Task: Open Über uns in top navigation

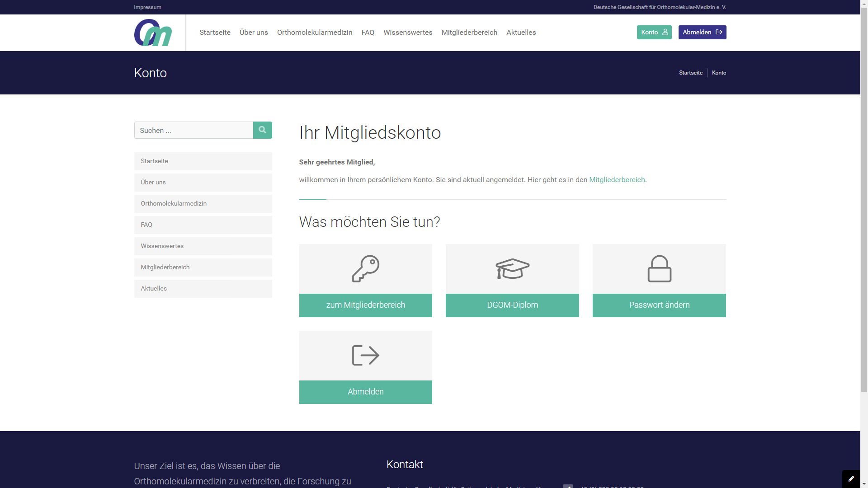Action: coord(254,33)
